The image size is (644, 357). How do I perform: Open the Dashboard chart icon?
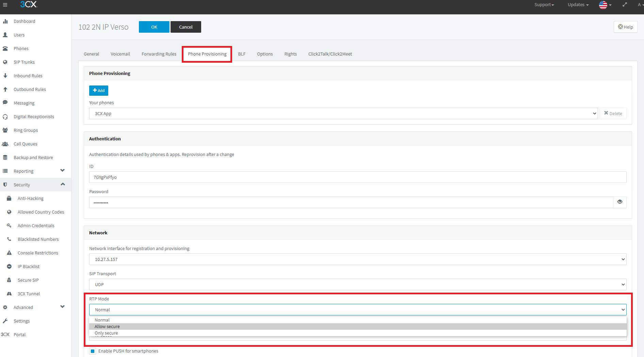point(5,21)
